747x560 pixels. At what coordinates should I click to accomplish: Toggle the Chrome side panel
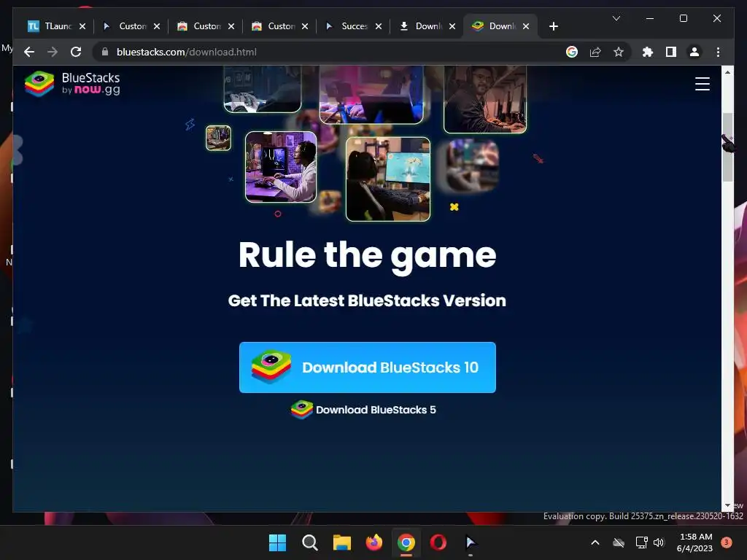671,52
